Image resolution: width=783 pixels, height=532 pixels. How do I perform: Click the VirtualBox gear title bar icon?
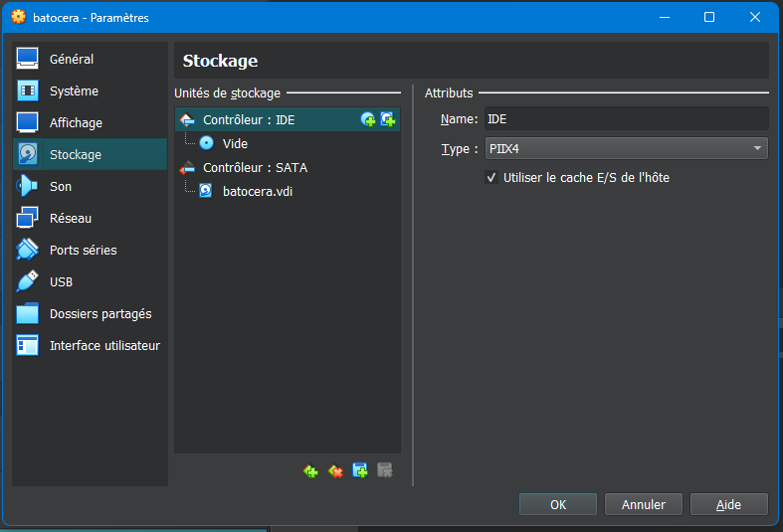(x=19, y=17)
